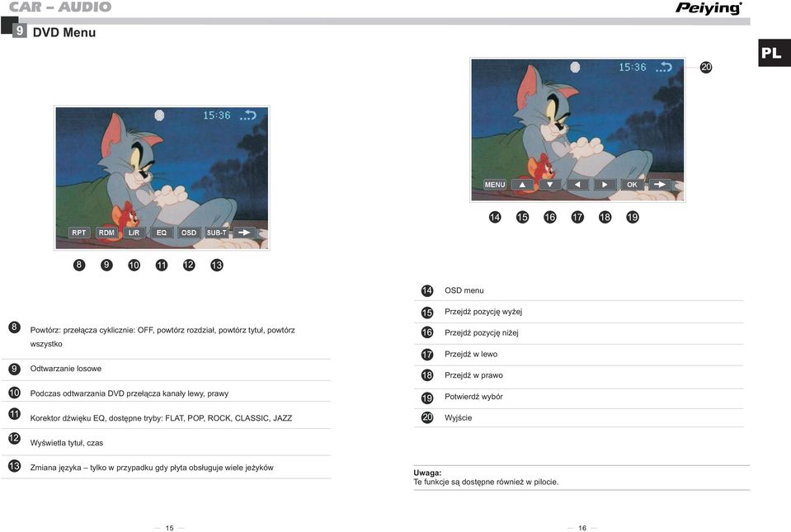Click the 'OSD menu' list entry
Screen dimensions: 791x532
click(x=464, y=290)
